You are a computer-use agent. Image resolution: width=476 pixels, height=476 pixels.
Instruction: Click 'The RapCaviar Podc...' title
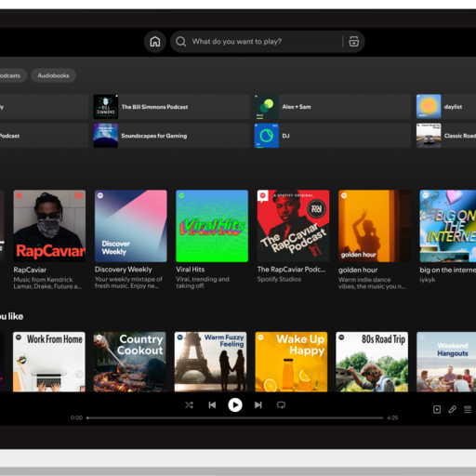[x=291, y=270]
